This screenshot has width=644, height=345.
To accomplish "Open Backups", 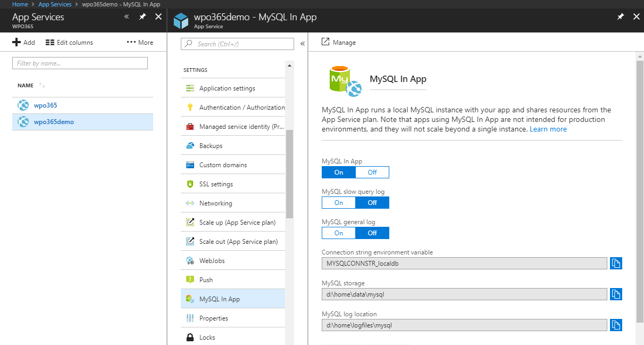I will click(233, 146).
